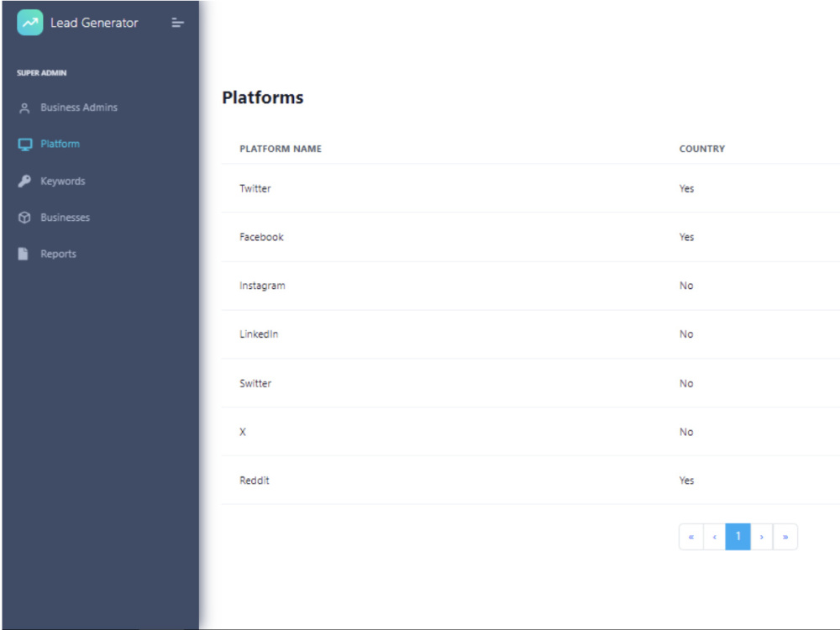
Task: Select the LinkedIn platform row
Action: click(530, 334)
